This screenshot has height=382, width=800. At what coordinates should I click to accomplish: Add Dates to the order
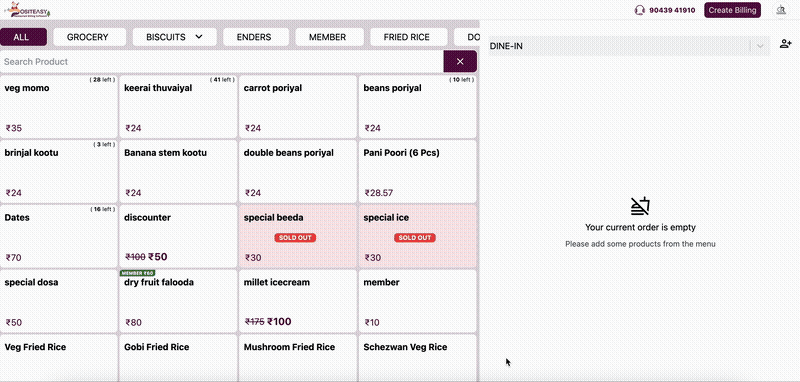tap(59, 236)
